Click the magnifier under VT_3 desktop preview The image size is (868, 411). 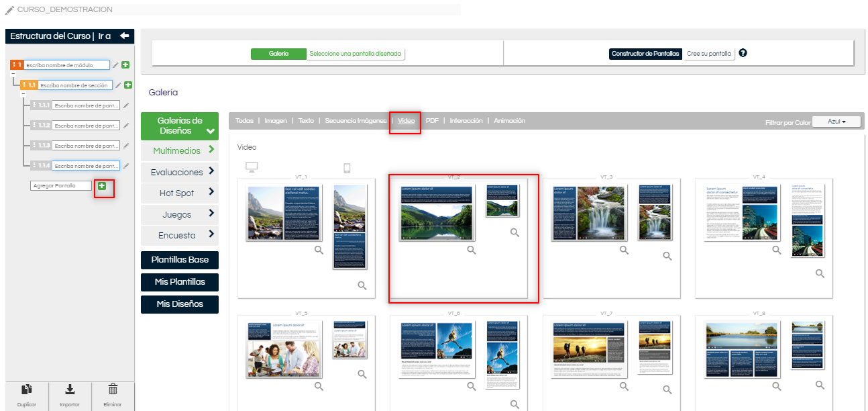(624, 250)
